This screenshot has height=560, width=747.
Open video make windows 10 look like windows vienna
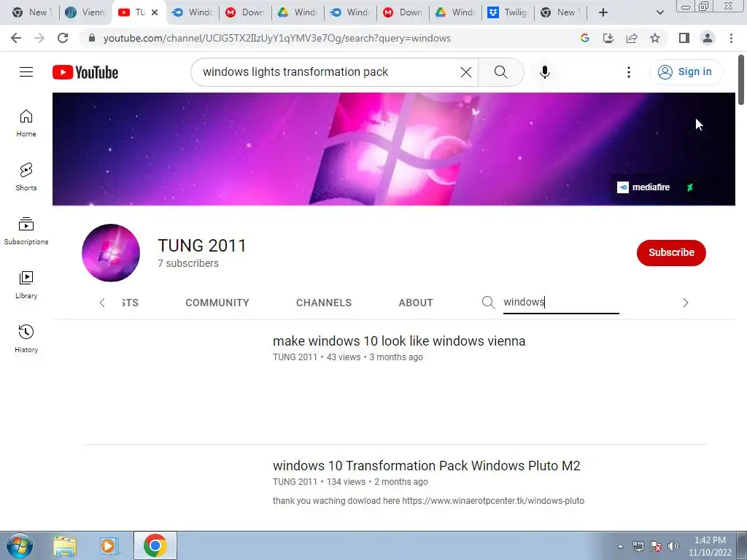[399, 341]
